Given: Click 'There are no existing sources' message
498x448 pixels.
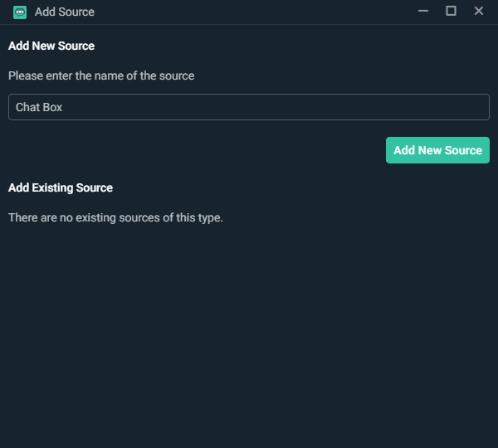Looking at the screenshot, I should [x=115, y=218].
